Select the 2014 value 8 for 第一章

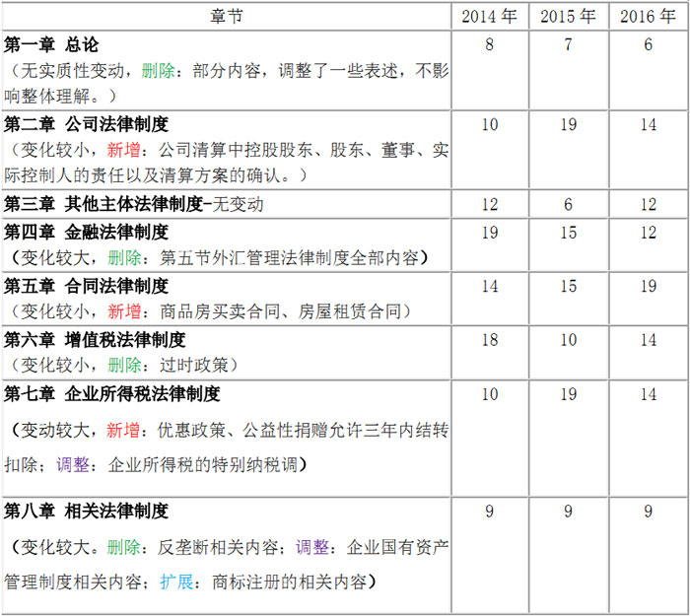[x=490, y=45]
